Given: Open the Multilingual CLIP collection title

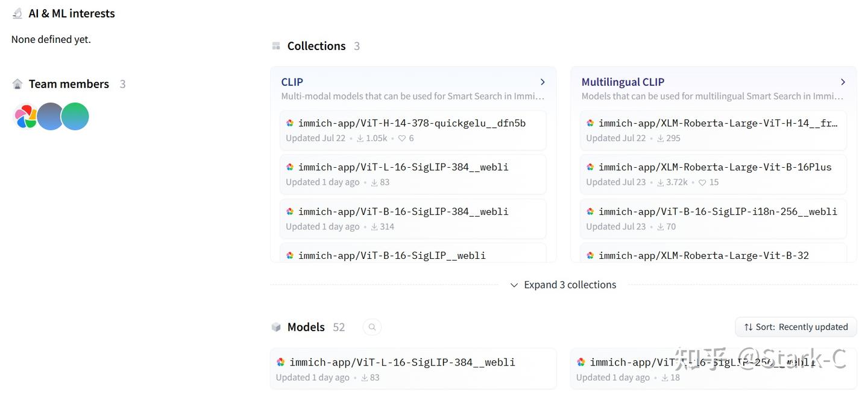Looking at the screenshot, I should (x=623, y=82).
